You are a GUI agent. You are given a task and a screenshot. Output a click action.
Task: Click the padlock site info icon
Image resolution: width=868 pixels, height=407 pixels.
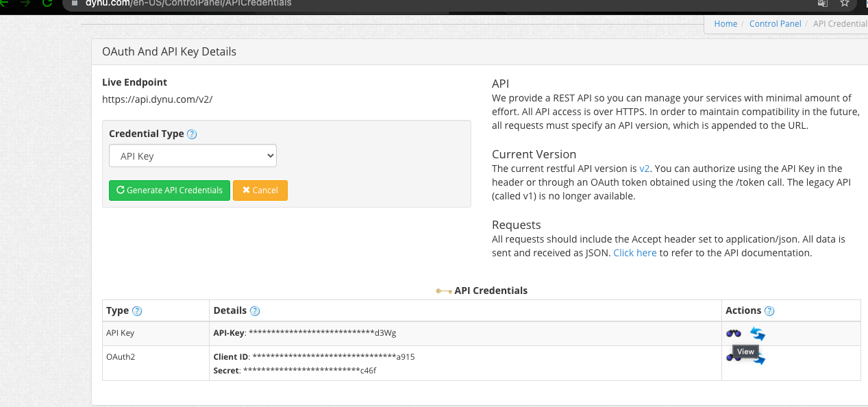(x=75, y=3)
